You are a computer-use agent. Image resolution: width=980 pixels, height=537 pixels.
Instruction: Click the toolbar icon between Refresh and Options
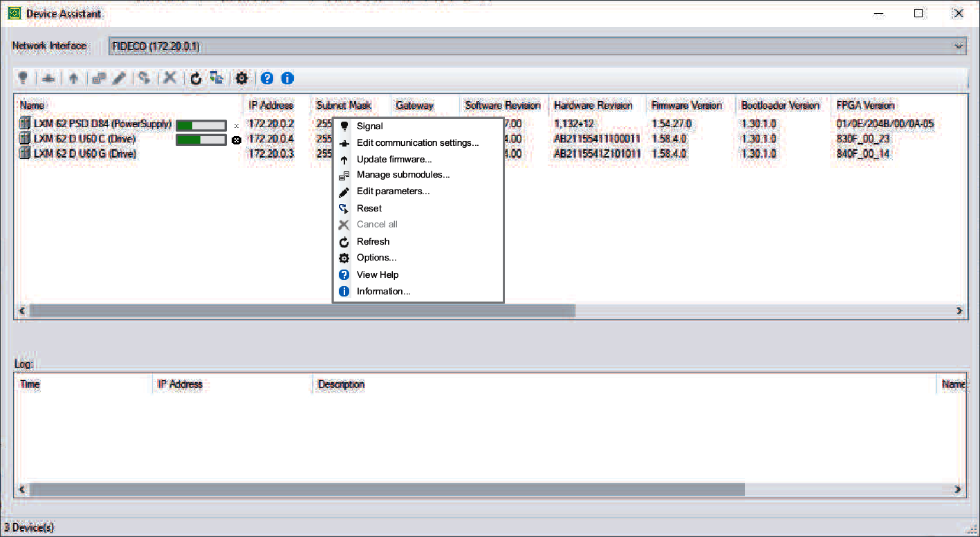[216, 78]
